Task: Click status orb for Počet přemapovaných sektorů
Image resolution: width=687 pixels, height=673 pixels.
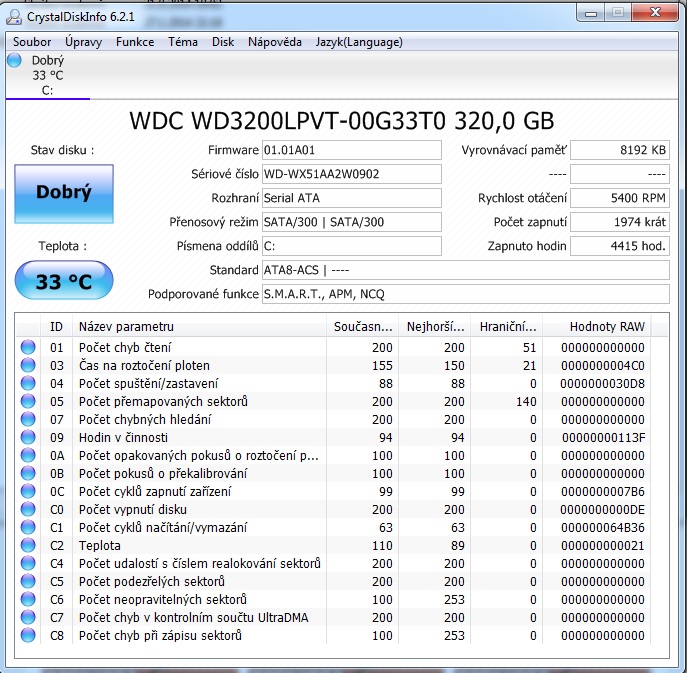Action: pyautogui.click(x=28, y=401)
